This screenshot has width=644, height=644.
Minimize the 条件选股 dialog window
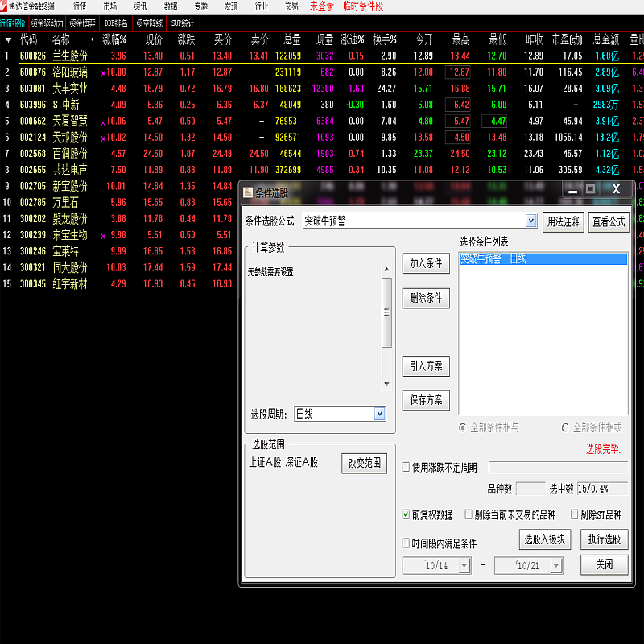(x=572, y=189)
